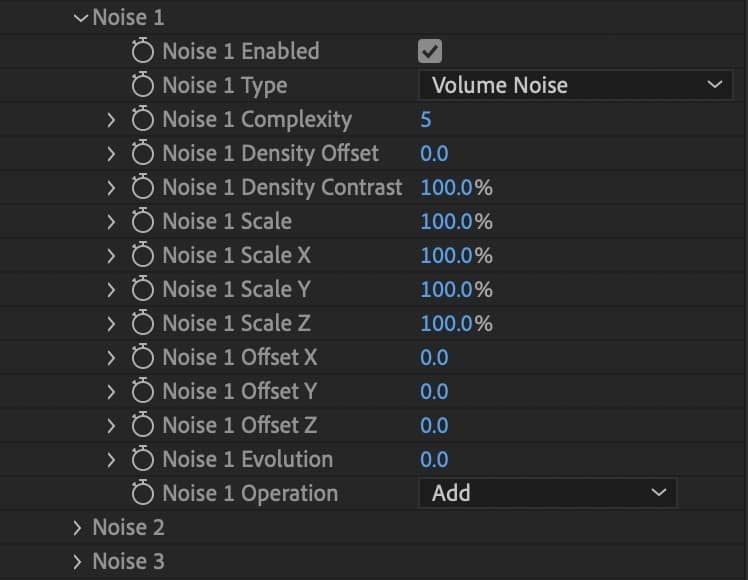Click stopwatch beside Noise 1 Density Offset
Screen dimensions: 748x580
(x=144, y=153)
